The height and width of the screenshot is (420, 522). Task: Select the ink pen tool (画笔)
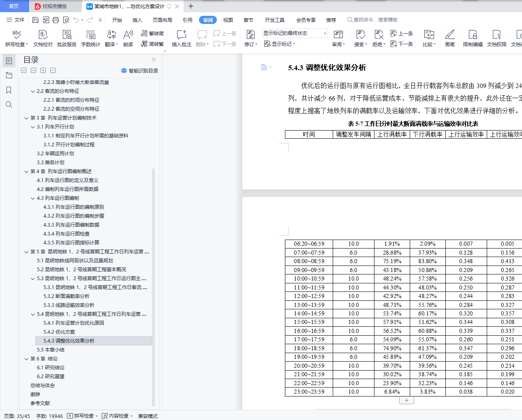[450, 39]
